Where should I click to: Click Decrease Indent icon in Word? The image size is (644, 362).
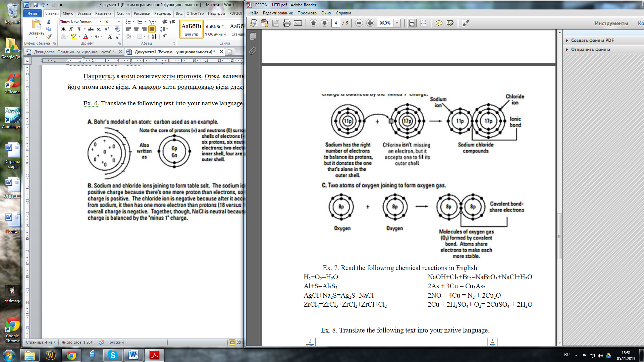165,22
